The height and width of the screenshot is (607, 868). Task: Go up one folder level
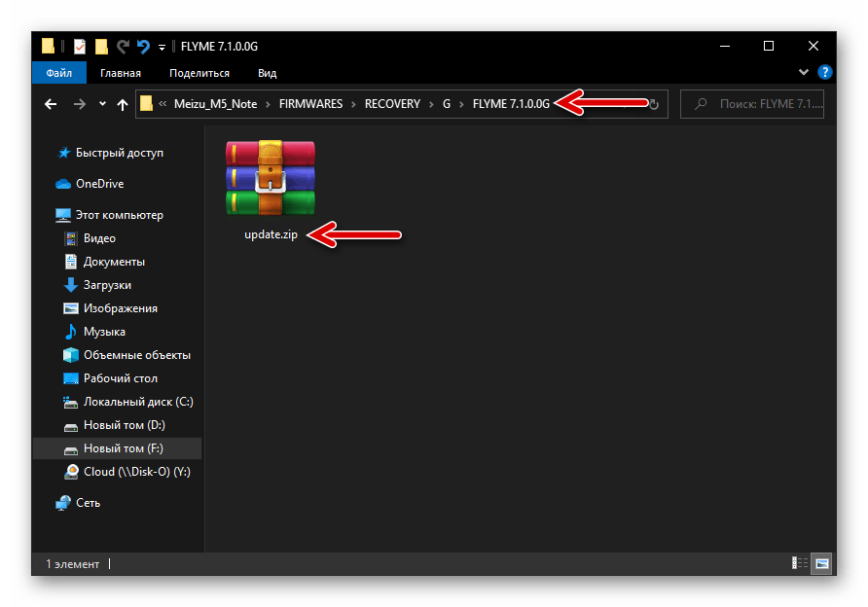(123, 104)
